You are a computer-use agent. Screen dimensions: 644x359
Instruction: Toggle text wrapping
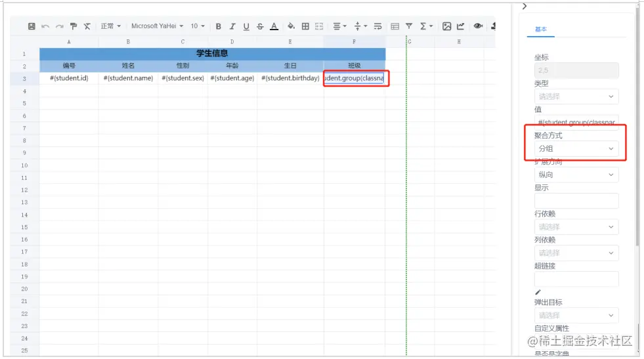378,26
